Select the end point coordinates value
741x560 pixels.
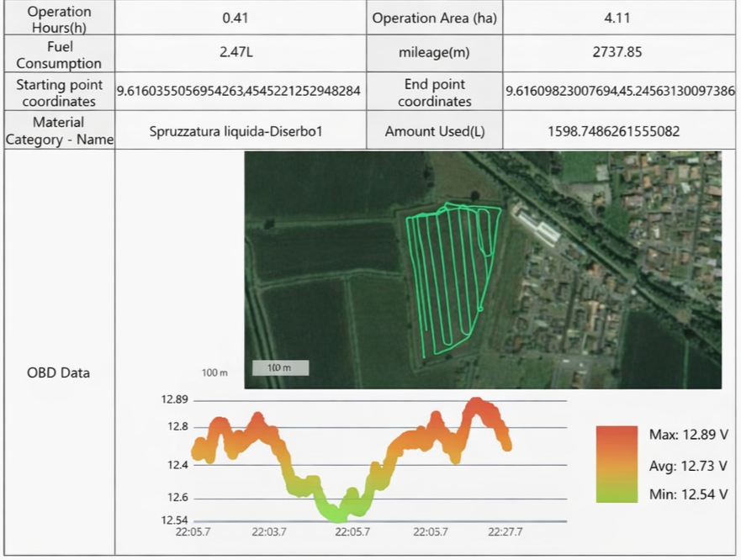[621, 91]
